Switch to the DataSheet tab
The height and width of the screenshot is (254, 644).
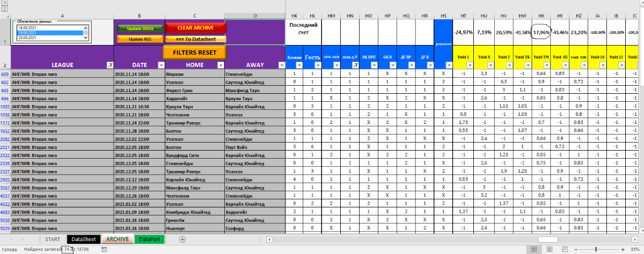coord(84,239)
